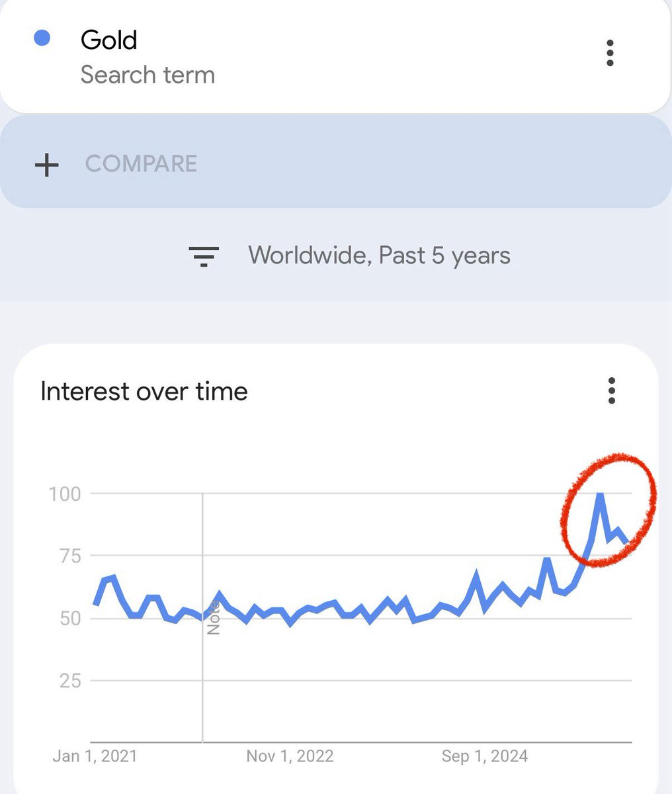Click the 75 value axis label
The image size is (672, 794).
click(70, 556)
